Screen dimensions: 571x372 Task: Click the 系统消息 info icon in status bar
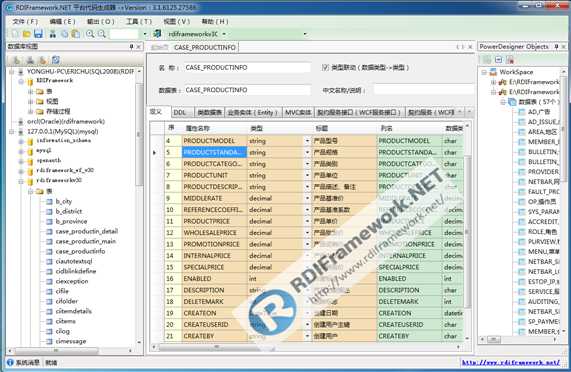[x=10, y=362]
